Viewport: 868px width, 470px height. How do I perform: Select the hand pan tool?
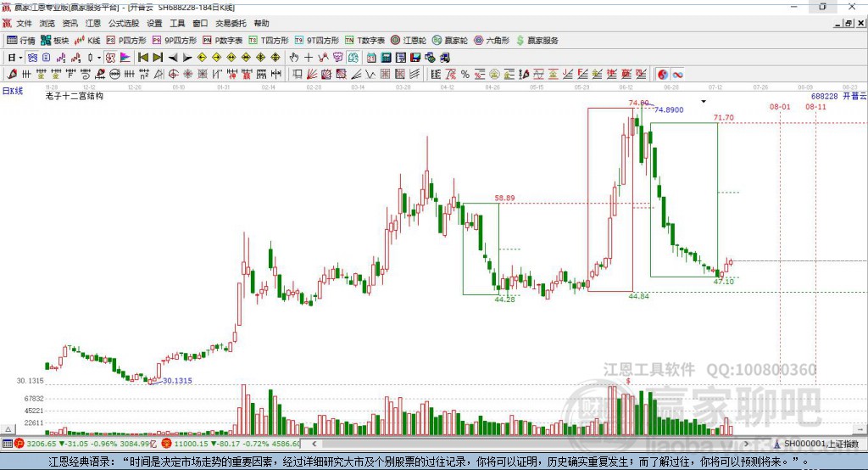[x=294, y=58]
